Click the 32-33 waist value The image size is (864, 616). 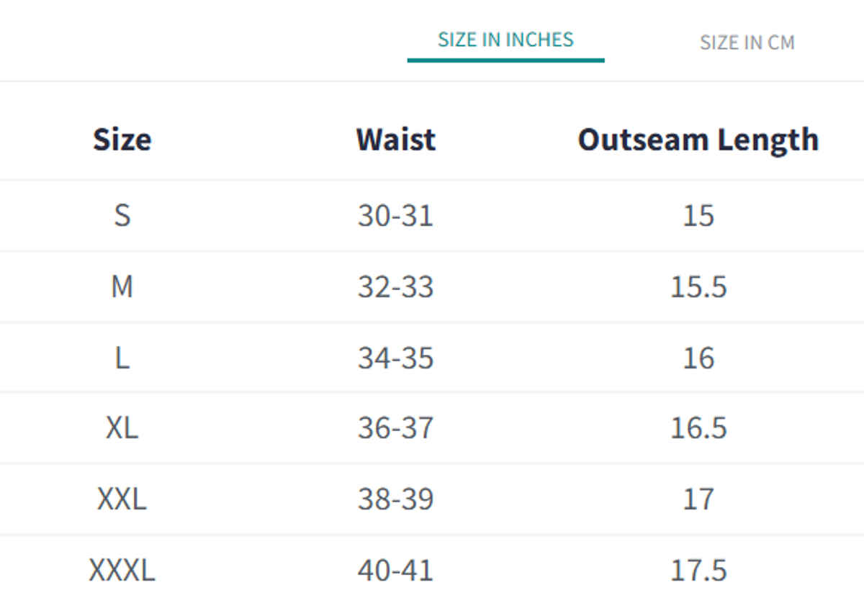pos(395,286)
